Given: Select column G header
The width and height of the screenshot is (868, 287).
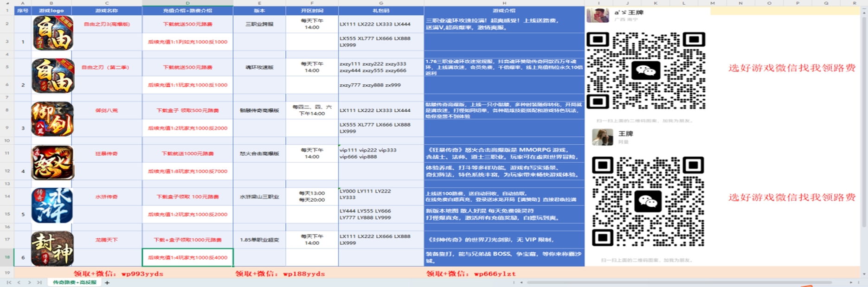Looking at the screenshot, I should pos(381,3).
